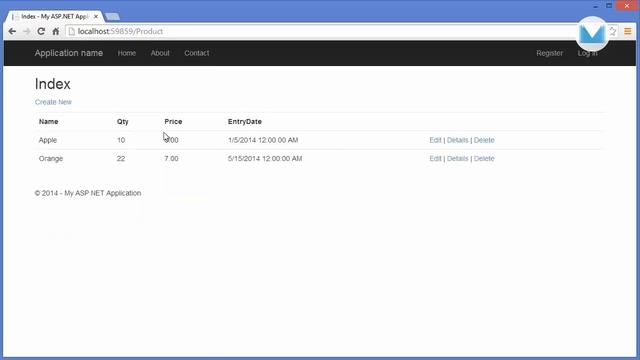The width and height of the screenshot is (640, 360).
Task: Click the Price column header
Action: (173, 122)
